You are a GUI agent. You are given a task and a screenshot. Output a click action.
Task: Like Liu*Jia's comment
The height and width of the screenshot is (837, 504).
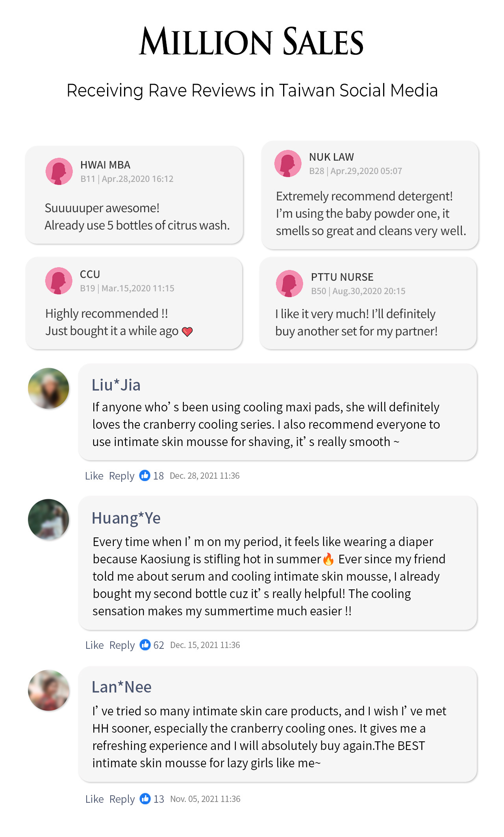94,476
